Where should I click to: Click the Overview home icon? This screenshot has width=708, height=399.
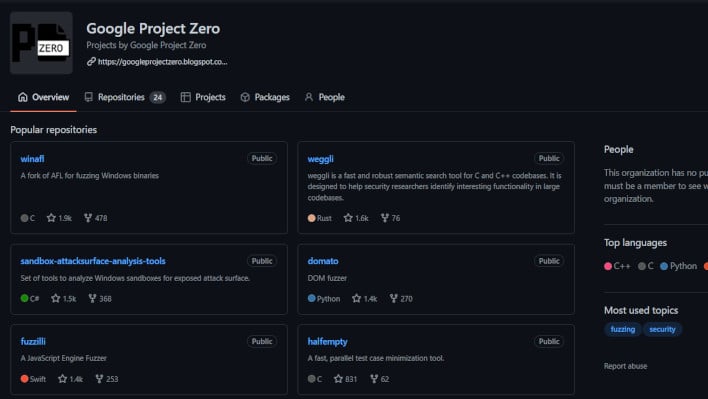point(23,97)
